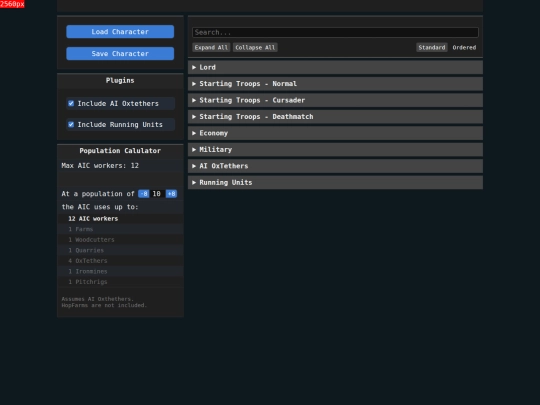Viewport: 540px width, 405px height.
Task: Click the Population Calulator heading
Action: (120, 151)
